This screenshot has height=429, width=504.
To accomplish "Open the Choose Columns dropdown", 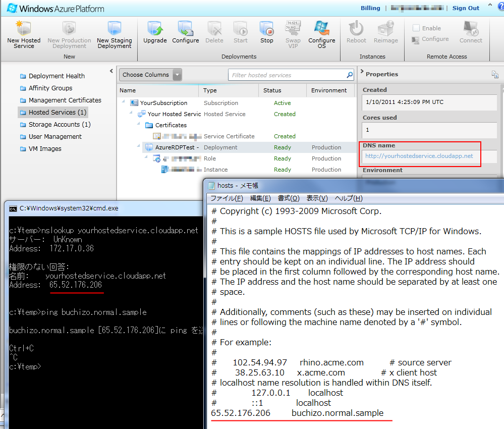I will tap(177, 75).
